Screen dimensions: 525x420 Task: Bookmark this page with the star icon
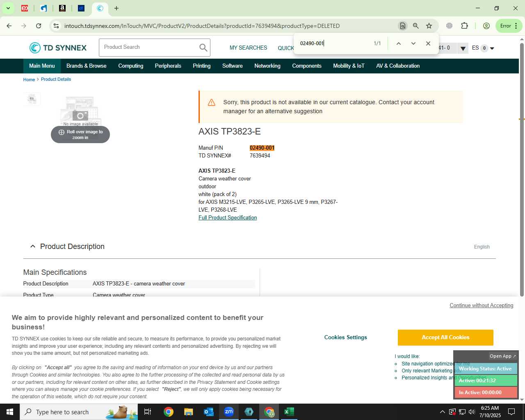pyautogui.click(x=429, y=26)
